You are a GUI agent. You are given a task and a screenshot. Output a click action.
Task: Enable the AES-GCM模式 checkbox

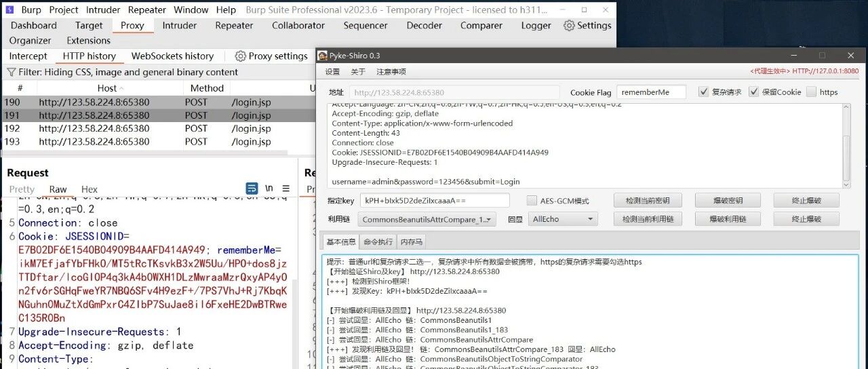coord(532,201)
